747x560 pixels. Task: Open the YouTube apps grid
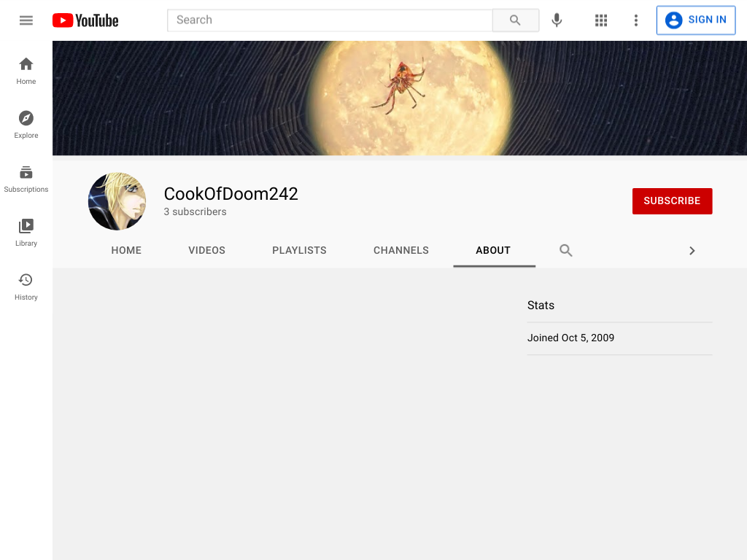601,20
